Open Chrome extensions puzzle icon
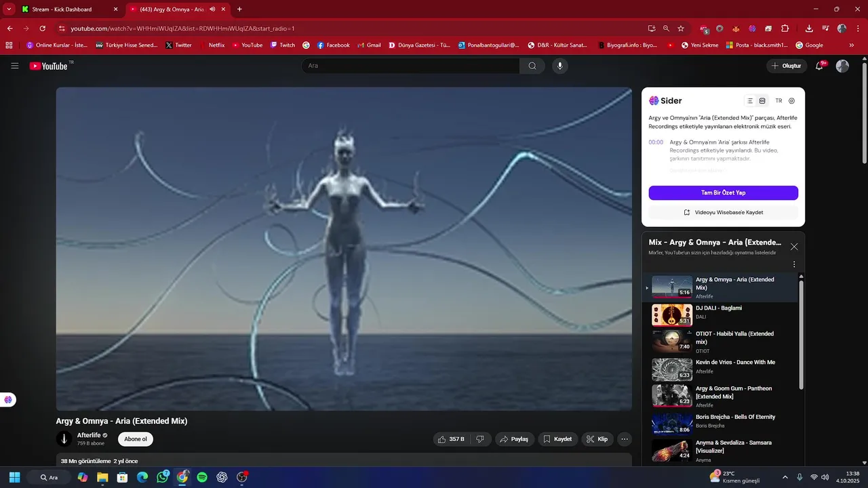Image resolution: width=868 pixels, height=488 pixels. coord(785,28)
